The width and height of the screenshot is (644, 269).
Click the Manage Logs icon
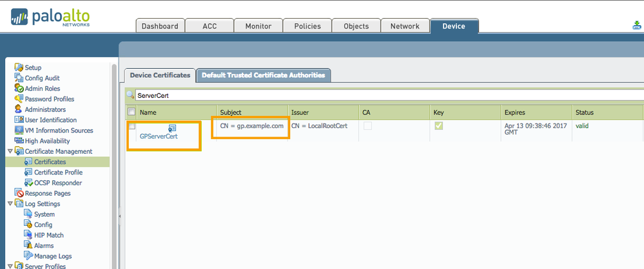28,256
